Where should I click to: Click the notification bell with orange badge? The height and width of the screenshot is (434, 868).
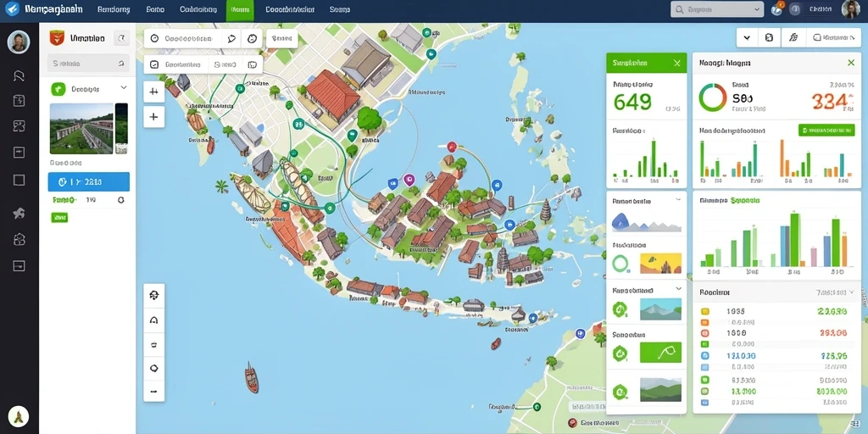point(776,8)
